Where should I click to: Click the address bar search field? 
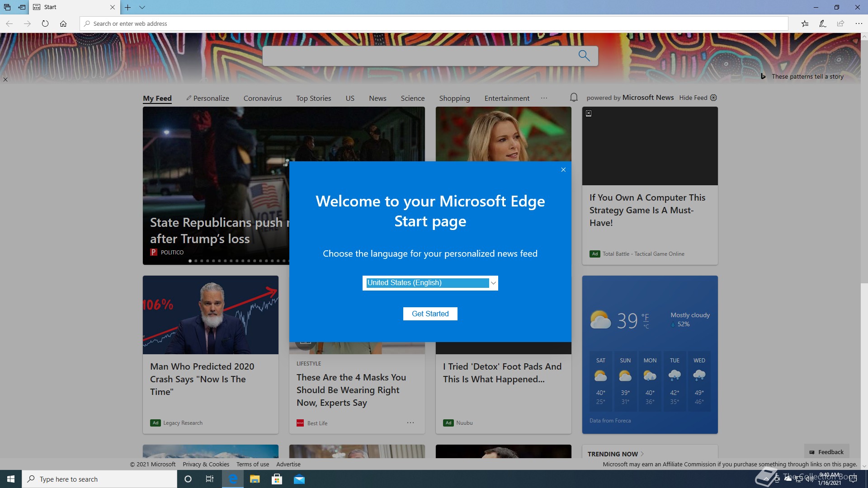[434, 23]
